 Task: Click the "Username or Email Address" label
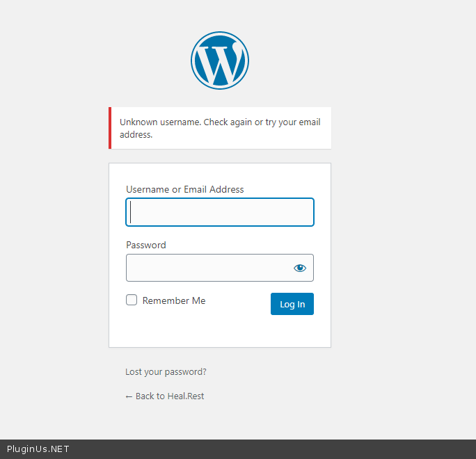[x=184, y=189]
